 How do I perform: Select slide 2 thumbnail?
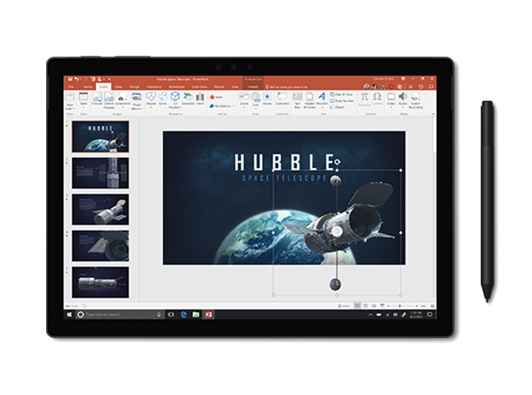[100, 173]
